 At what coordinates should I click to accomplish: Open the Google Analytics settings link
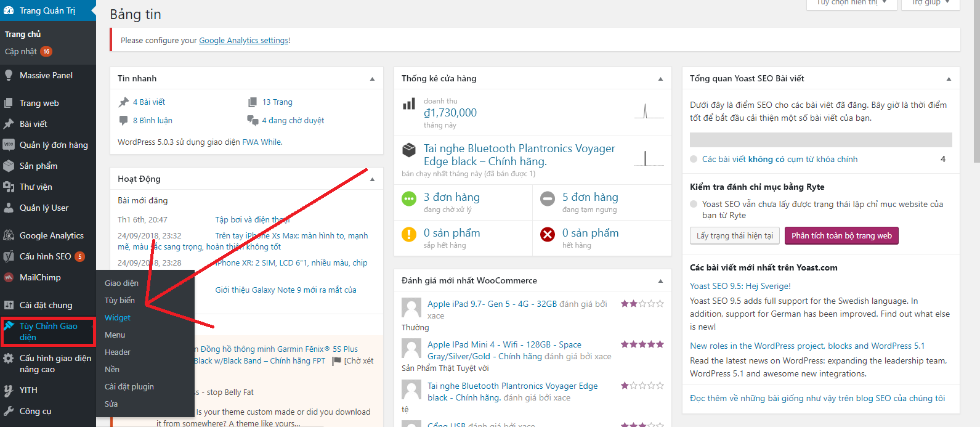pos(244,41)
